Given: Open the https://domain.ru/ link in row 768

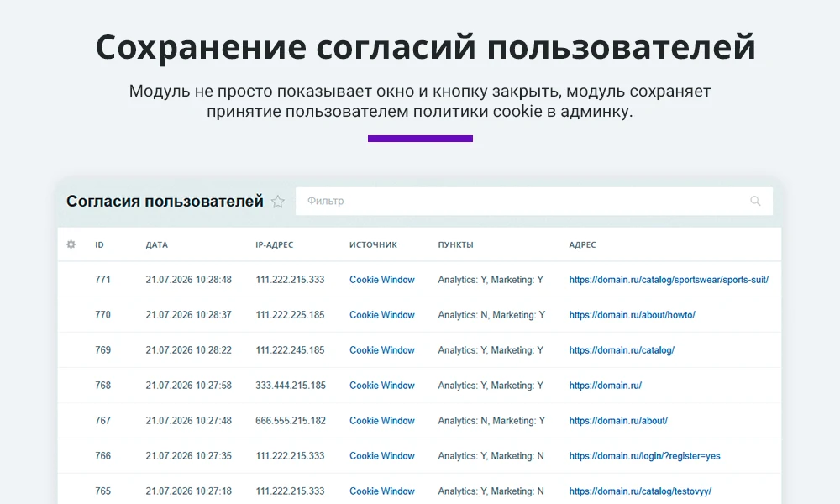Looking at the screenshot, I should [605, 386].
